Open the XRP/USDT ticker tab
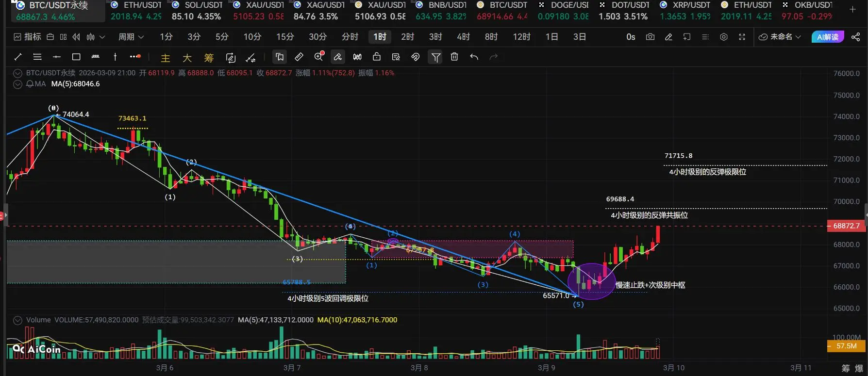 click(x=685, y=11)
